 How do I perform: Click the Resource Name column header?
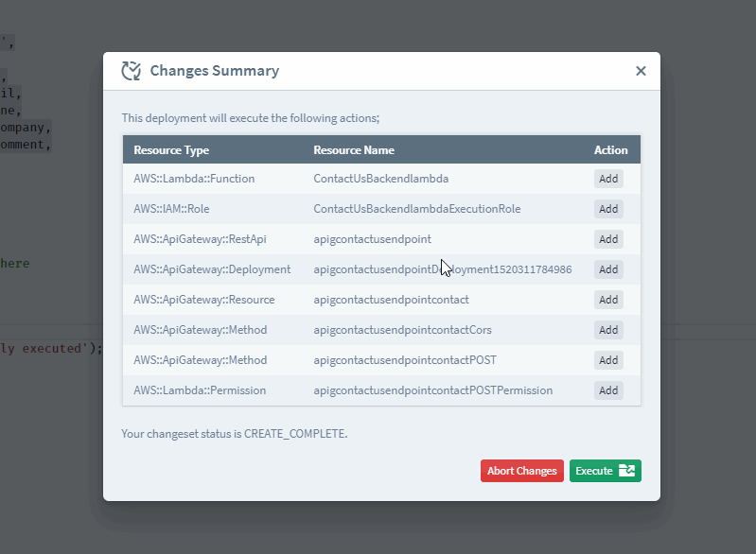(354, 150)
